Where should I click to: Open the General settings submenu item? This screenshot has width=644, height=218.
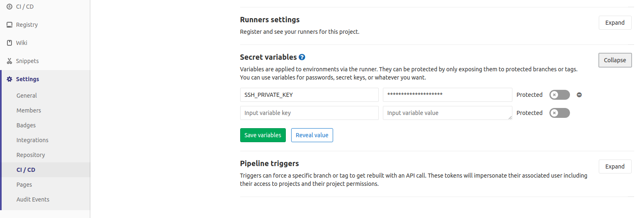pyautogui.click(x=27, y=96)
